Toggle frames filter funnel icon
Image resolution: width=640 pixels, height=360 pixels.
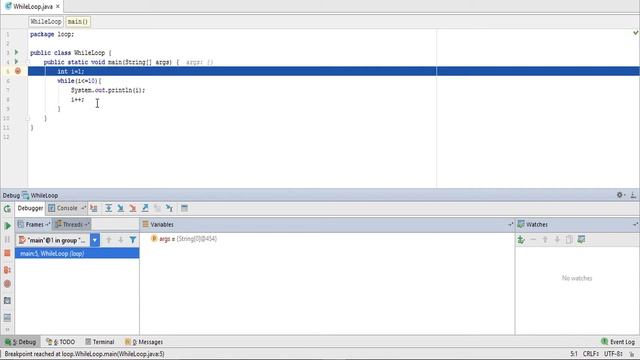tap(133, 240)
